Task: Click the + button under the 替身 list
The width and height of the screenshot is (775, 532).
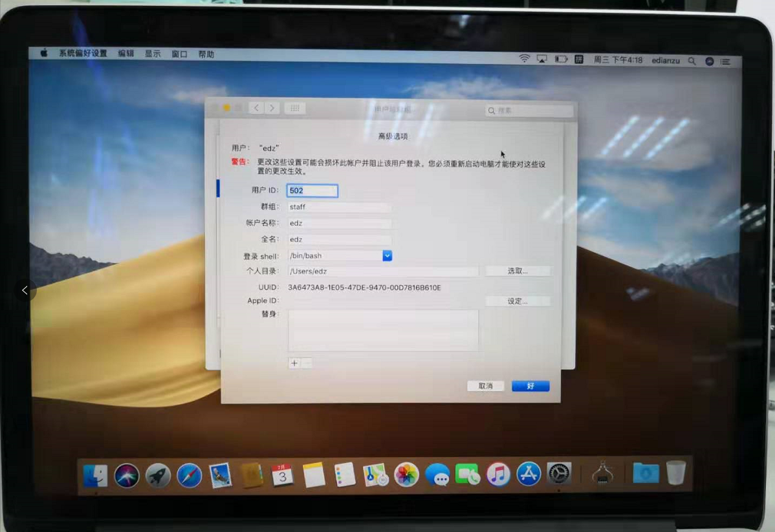Action: (294, 363)
